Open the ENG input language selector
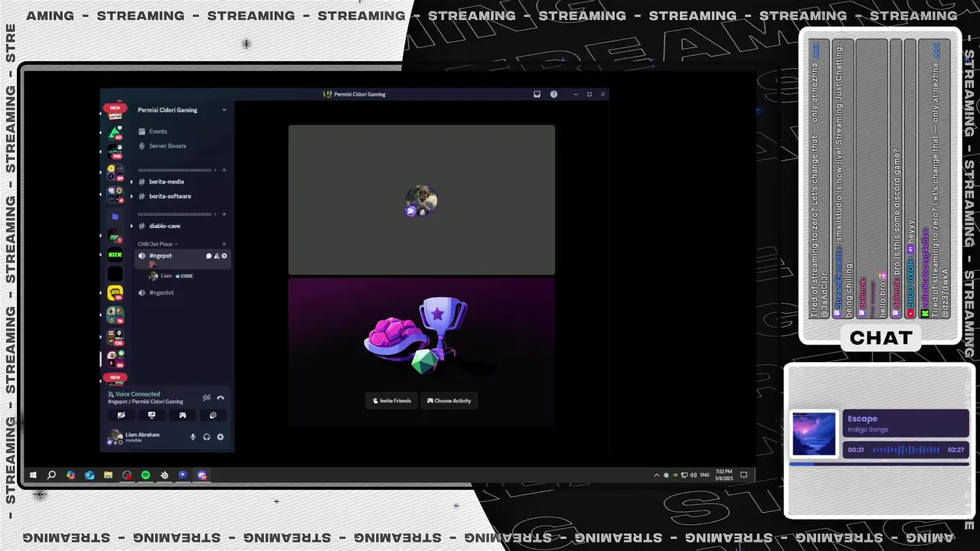980x551 pixels. pyautogui.click(x=703, y=475)
